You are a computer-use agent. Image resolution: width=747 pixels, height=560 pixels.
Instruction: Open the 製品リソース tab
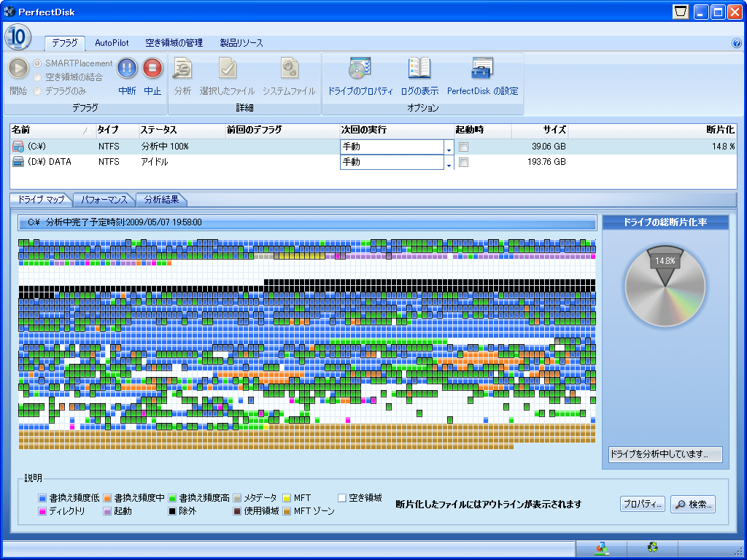(241, 43)
